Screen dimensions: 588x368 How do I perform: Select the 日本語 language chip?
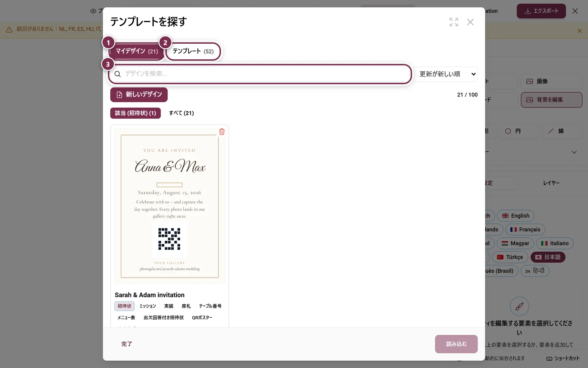pyautogui.click(x=548, y=257)
